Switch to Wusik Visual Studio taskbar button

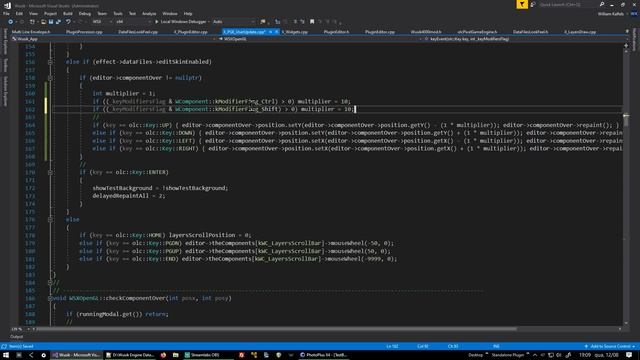point(77,355)
